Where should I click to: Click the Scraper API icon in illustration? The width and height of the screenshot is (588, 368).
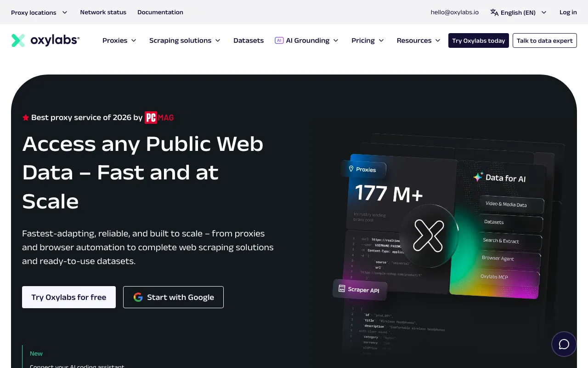coord(342,288)
